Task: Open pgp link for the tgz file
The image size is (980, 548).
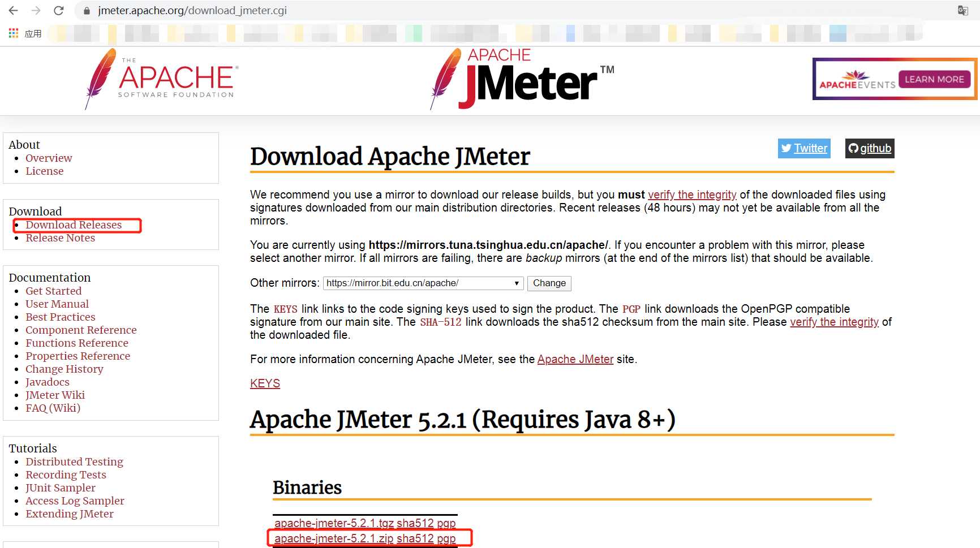Action: pyautogui.click(x=446, y=523)
